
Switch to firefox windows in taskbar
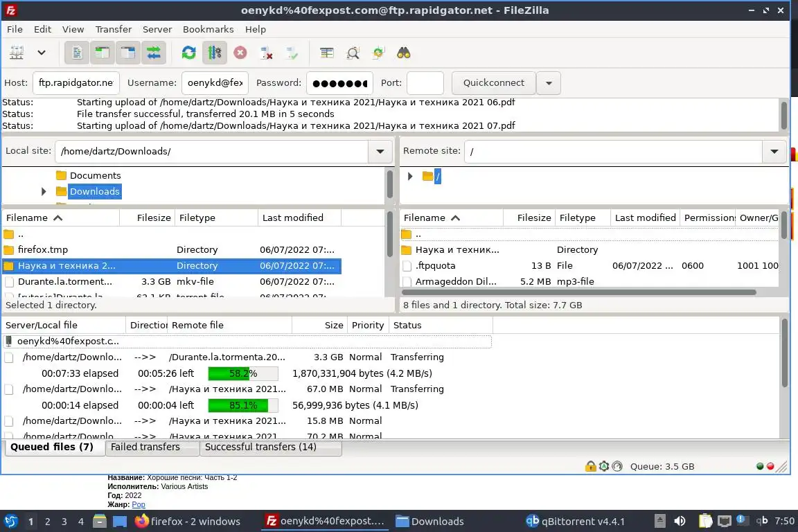(188, 522)
